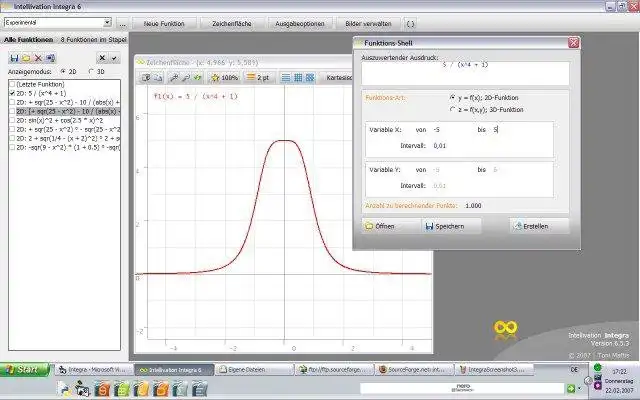Uncheck the '2D: 5 / (x^4 + 1)' function
Screen dimensions: 640x400
12,93
